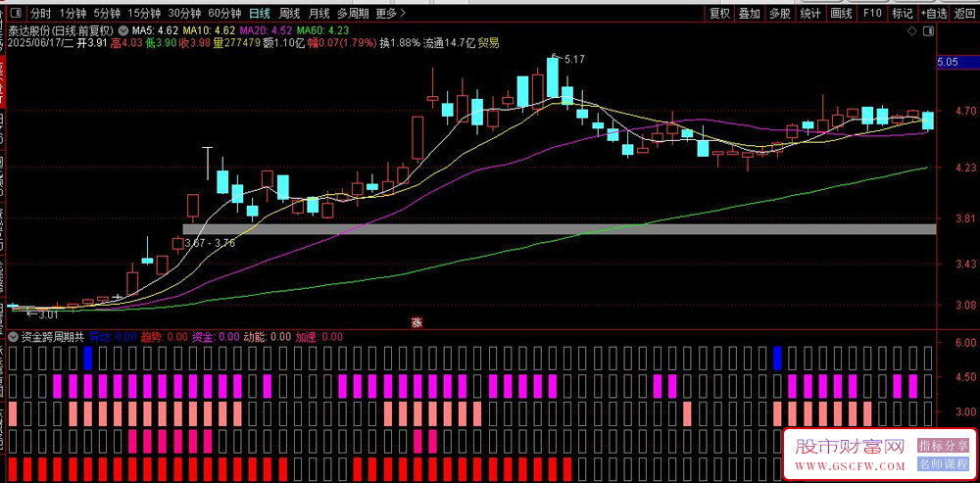Click 返回 to go back
This screenshot has width=980, height=483.
click(965, 13)
